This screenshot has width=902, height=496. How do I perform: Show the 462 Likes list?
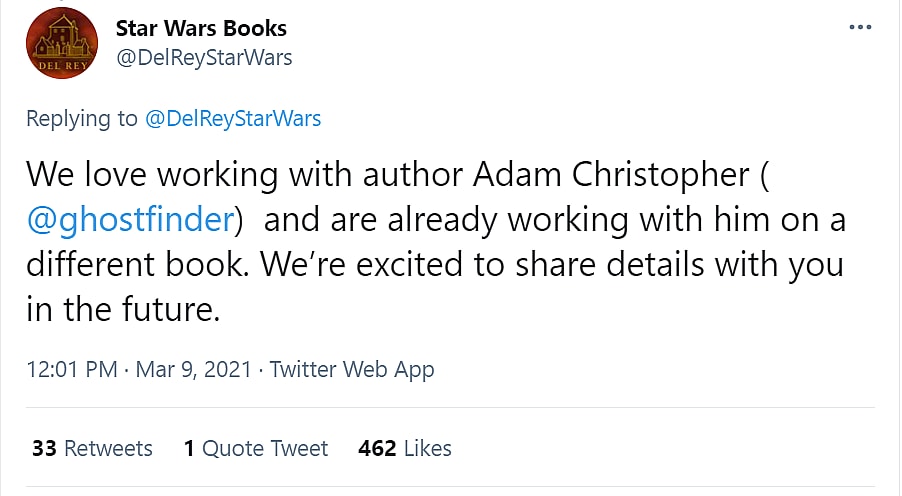tap(404, 448)
